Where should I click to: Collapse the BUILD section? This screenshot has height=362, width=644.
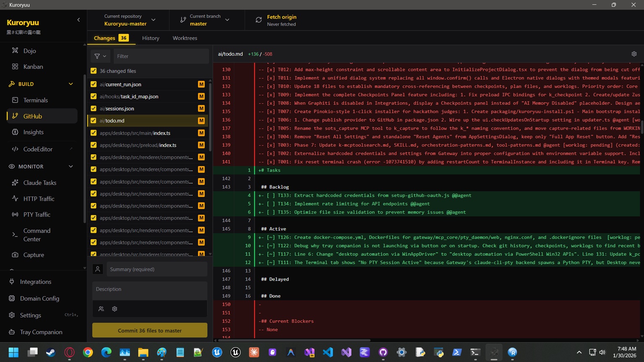70,84
